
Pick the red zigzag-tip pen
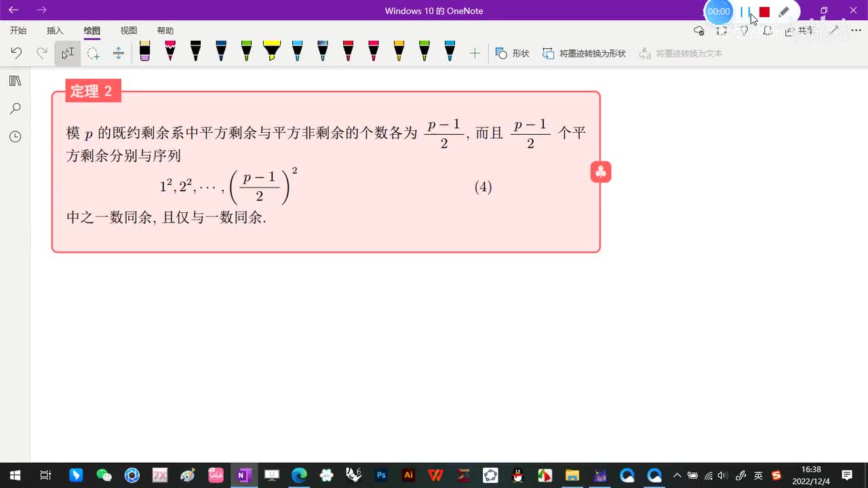(x=170, y=52)
